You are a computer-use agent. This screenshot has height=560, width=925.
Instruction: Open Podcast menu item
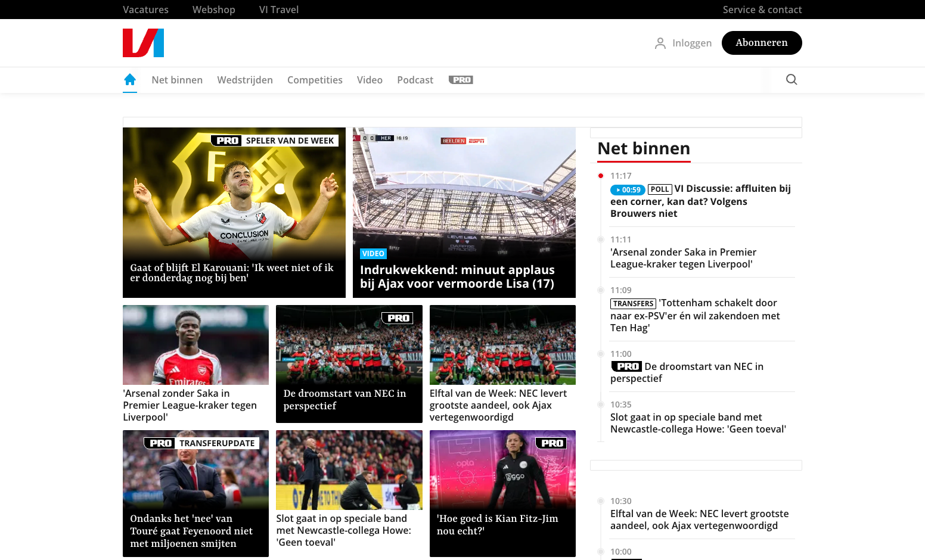[415, 80]
